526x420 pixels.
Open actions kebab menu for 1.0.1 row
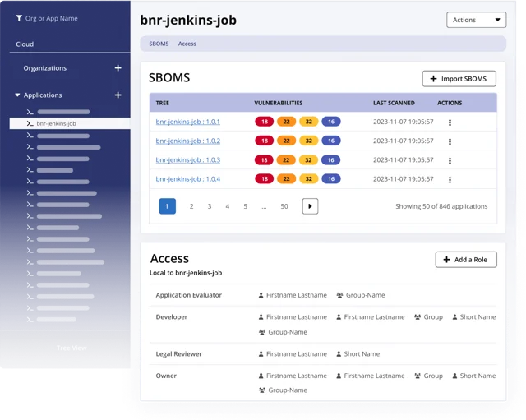tap(450, 122)
